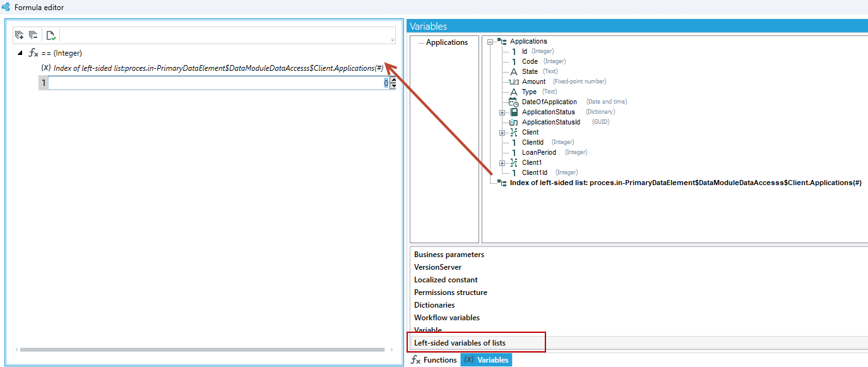Click the integer icon beside Id
This screenshot has height=367, width=868.
coord(514,52)
